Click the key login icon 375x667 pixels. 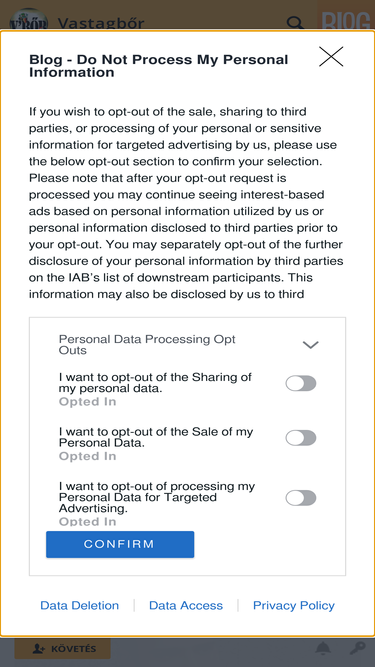click(x=357, y=648)
